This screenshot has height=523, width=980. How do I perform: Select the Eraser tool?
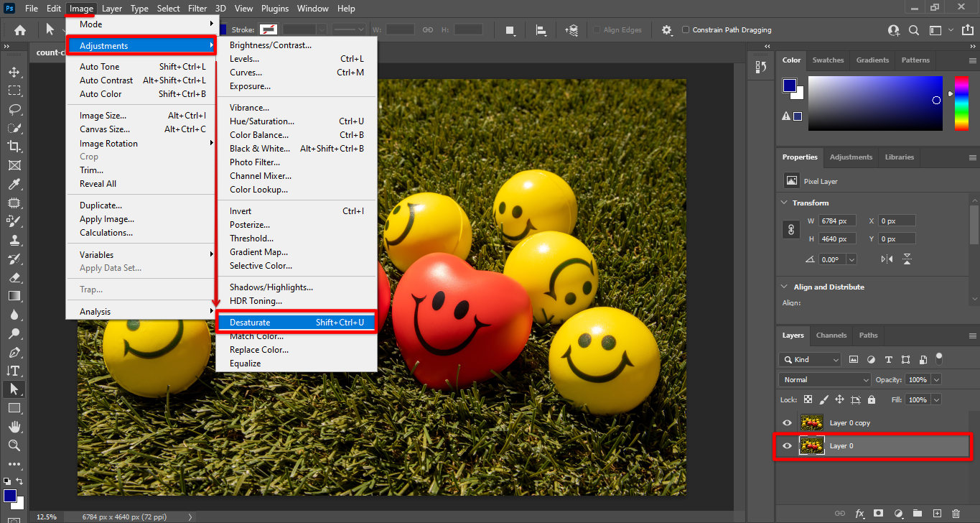(x=14, y=277)
